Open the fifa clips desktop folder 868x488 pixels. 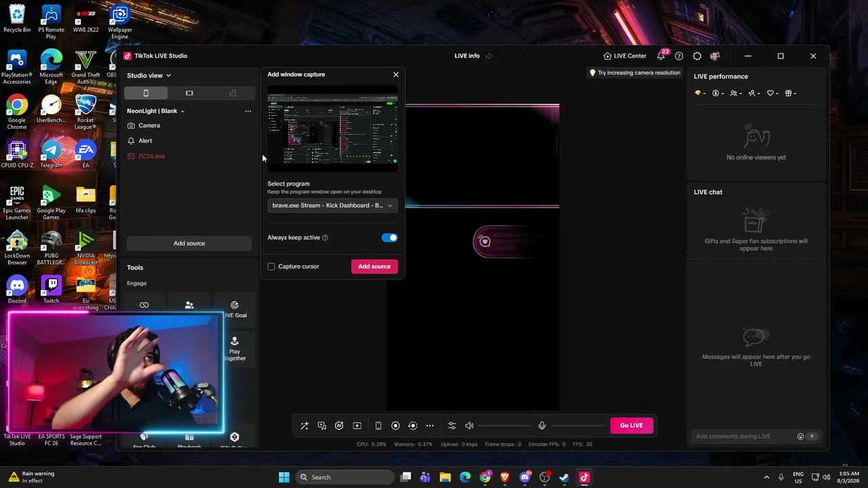[85, 200]
